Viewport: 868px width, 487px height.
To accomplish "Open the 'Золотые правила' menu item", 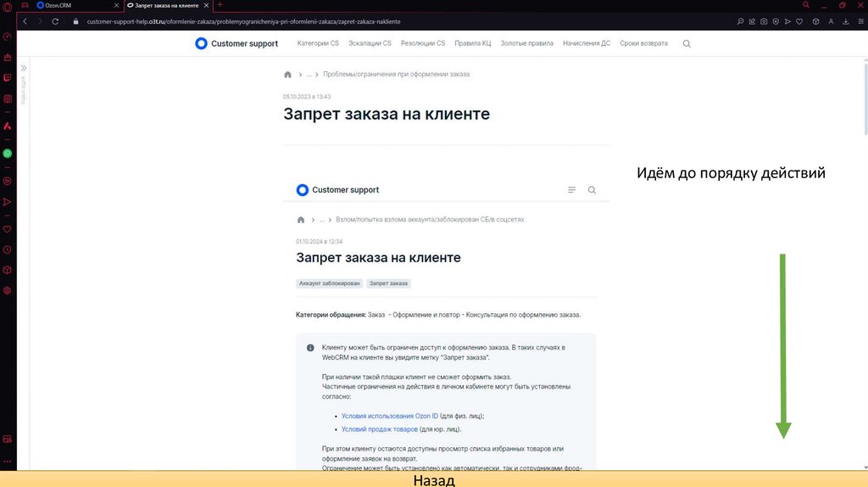I will pyautogui.click(x=527, y=43).
